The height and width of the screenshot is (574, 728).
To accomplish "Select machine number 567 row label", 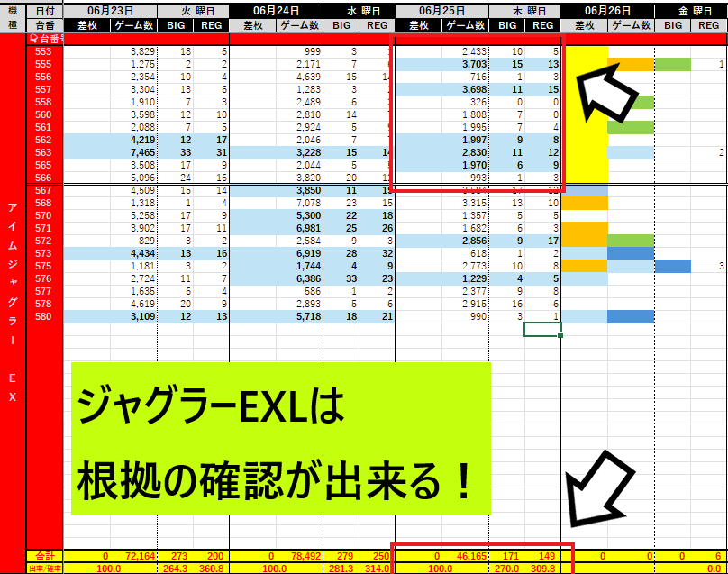I will pos(43,190).
